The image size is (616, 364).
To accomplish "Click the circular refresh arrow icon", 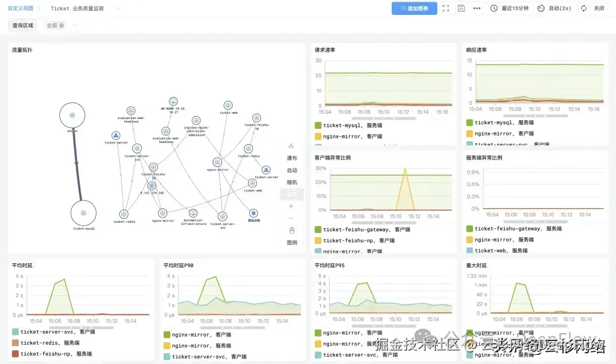I will pyautogui.click(x=584, y=8).
